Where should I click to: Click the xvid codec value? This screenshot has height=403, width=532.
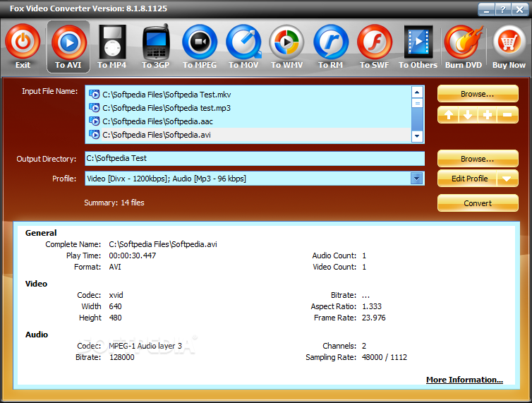coord(116,295)
